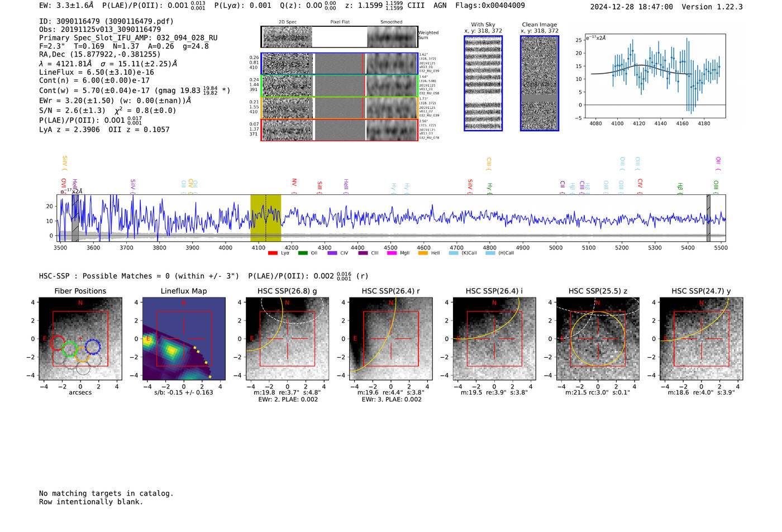Click the S/N = 2.6(±1.3) value
This screenshot has width=782, height=532.
(72, 110)
